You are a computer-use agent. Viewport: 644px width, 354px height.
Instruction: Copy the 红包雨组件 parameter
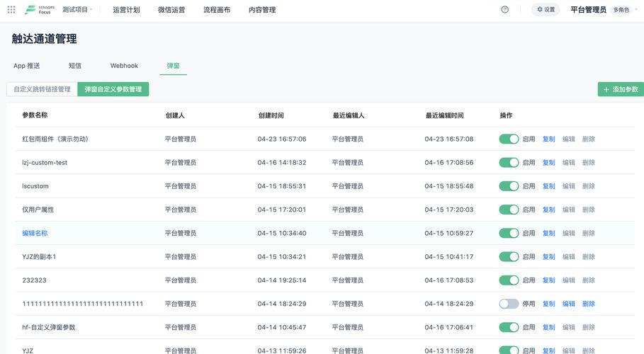(549, 139)
